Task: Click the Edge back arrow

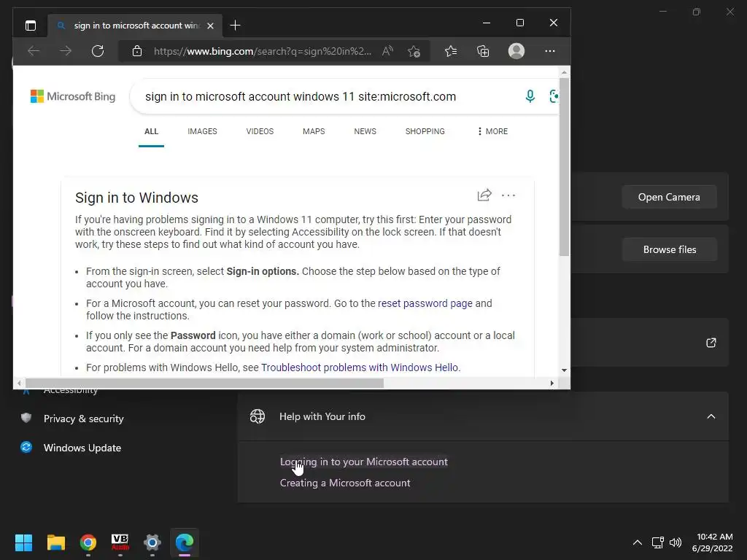Action: tap(34, 51)
